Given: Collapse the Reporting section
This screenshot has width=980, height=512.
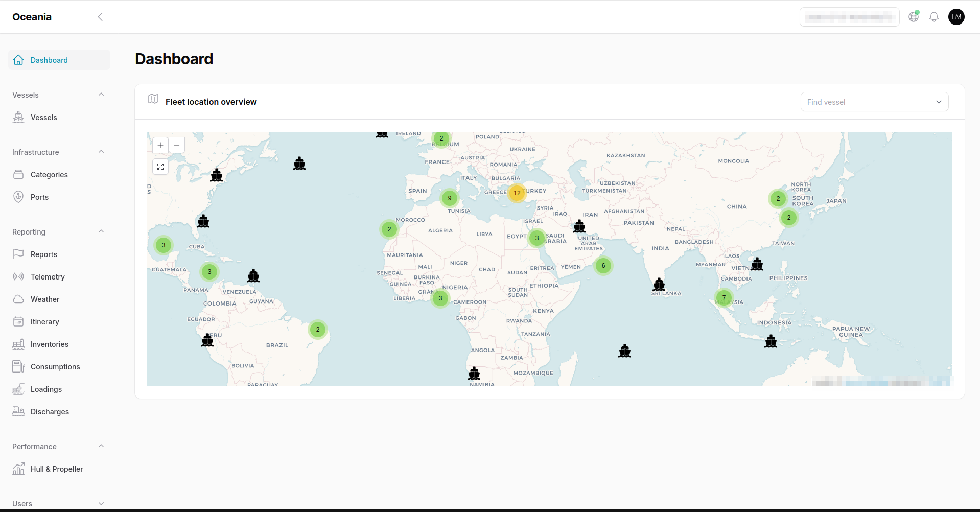Looking at the screenshot, I should [101, 231].
